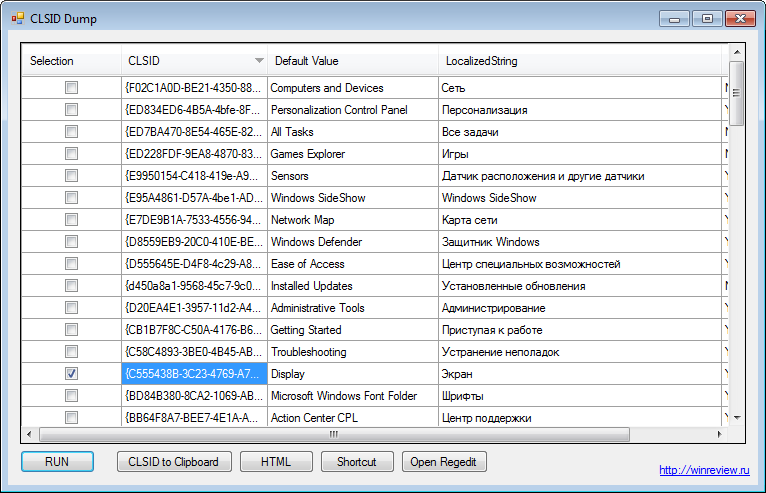766x493 pixels.
Task: Click the horizontal scrollbar left arrow
Action: point(29,434)
